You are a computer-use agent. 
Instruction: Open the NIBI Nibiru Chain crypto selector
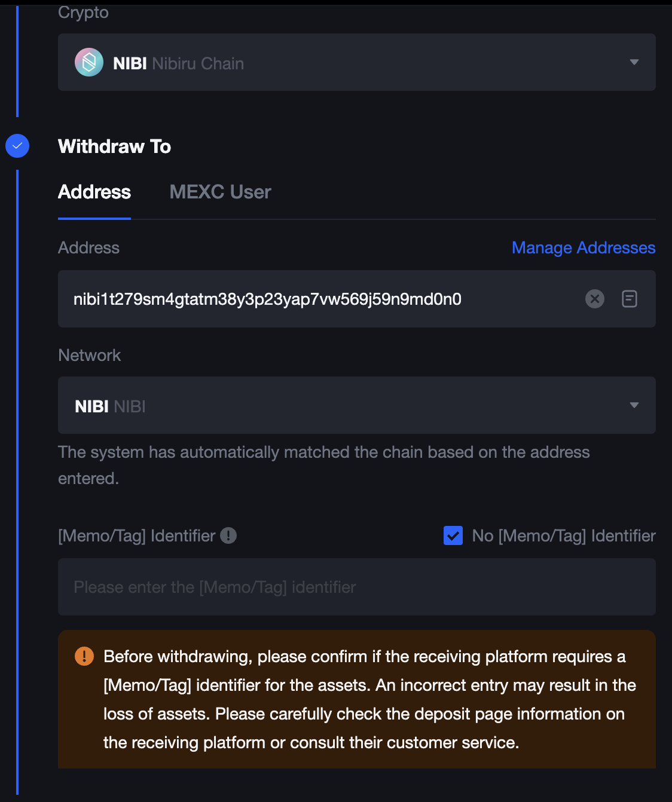coord(357,62)
